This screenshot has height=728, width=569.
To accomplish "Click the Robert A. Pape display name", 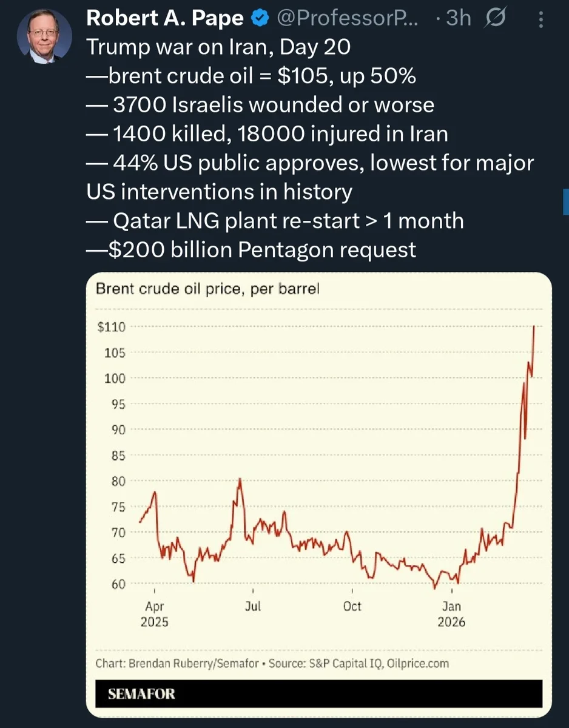I will pos(166,18).
